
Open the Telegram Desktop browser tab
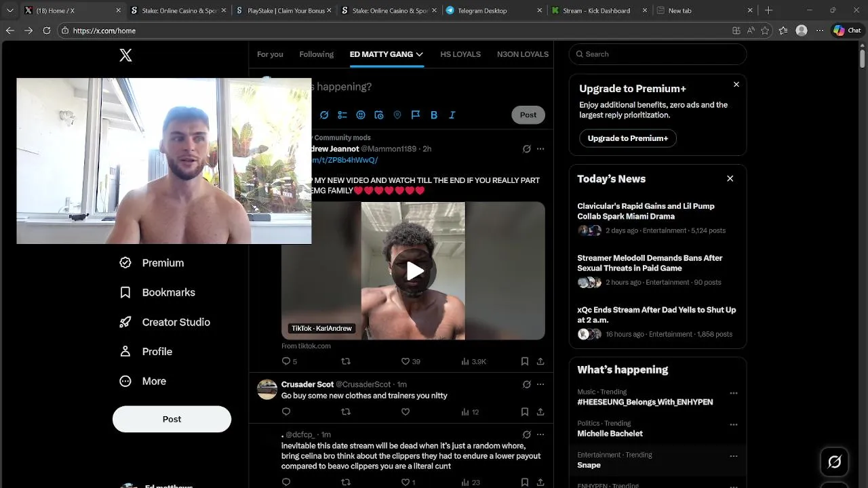point(493,10)
